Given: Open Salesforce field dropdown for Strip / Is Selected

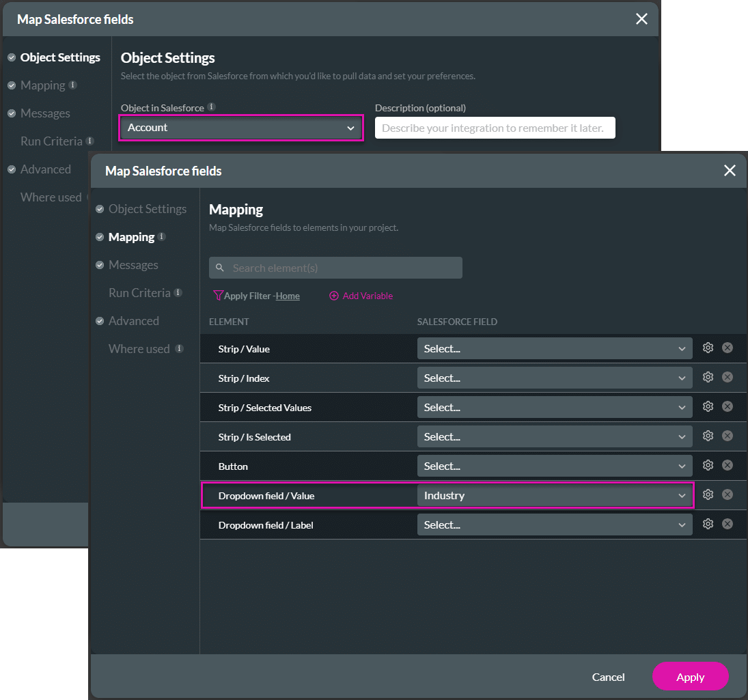Looking at the screenshot, I should [x=554, y=437].
